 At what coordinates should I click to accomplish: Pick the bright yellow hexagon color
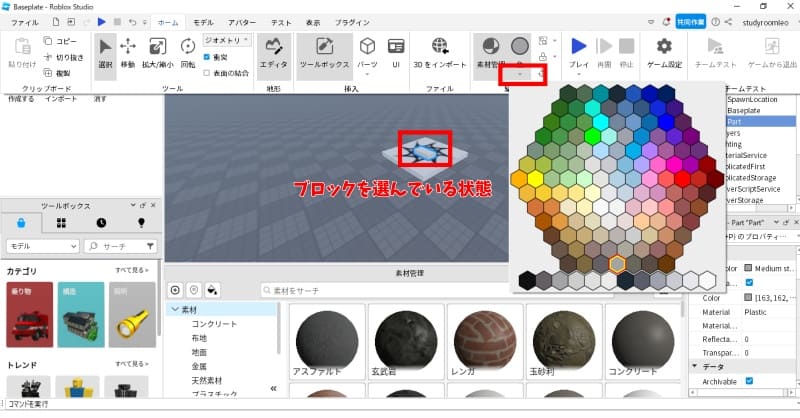point(535,179)
